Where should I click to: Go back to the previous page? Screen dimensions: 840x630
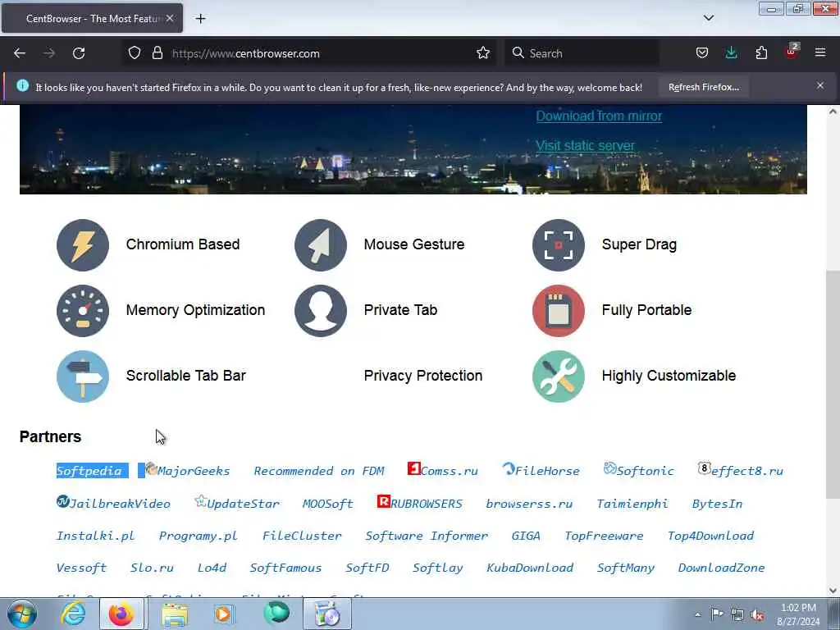coord(20,53)
